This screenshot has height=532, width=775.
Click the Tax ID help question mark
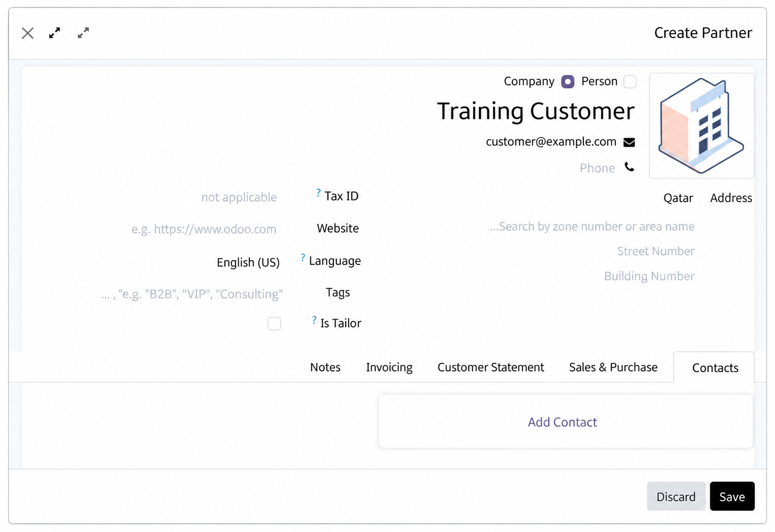[318, 193]
